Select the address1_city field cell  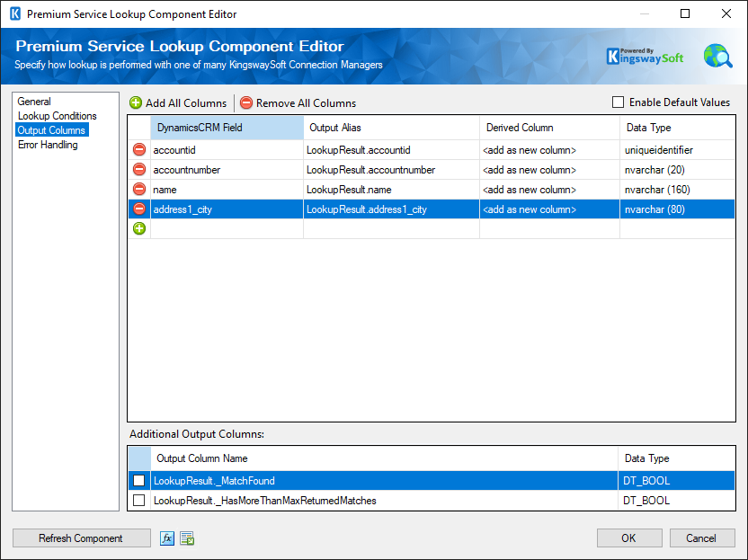(227, 209)
